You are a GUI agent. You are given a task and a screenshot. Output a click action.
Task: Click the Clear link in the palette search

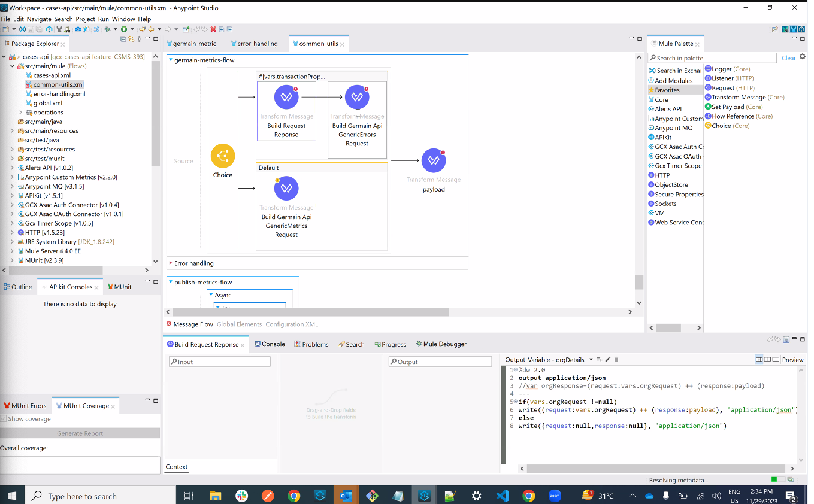pyautogui.click(x=789, y=57)
